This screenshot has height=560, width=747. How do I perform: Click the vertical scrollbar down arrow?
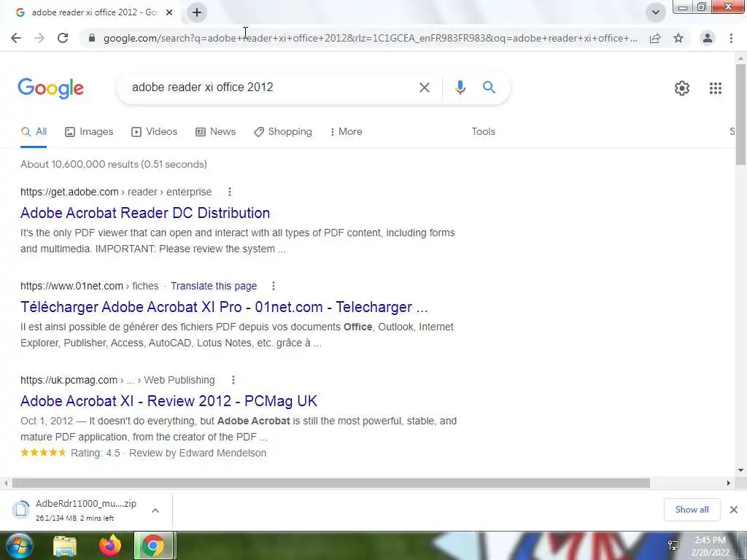tap(740, 470)
